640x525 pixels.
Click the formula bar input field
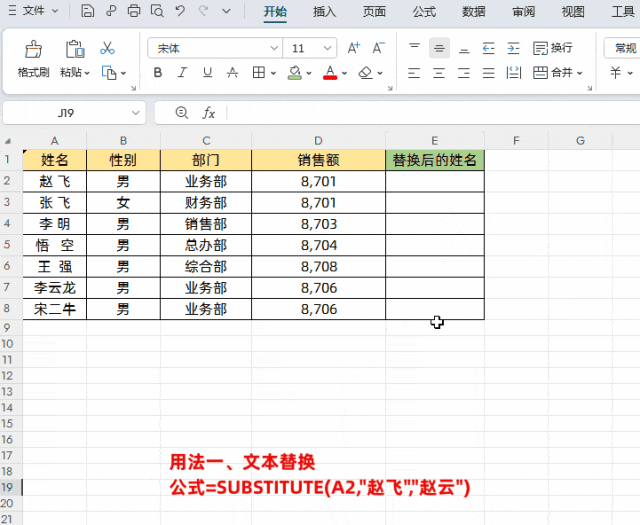[433, 113]
